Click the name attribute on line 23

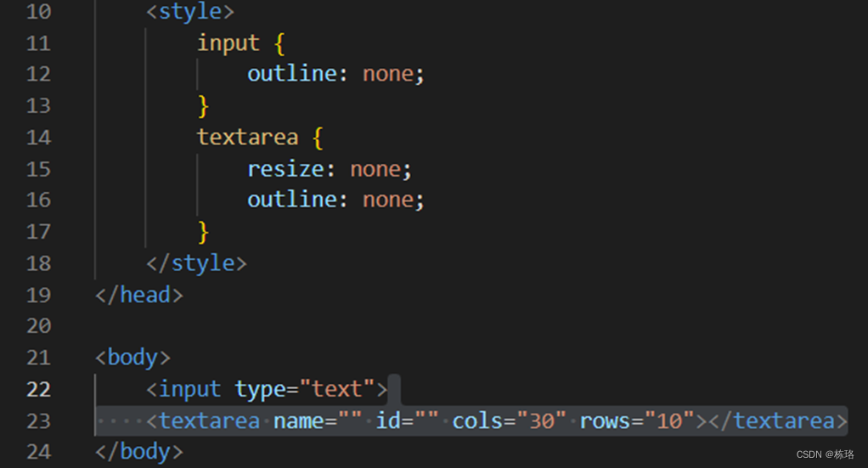click(x=299, y=421)
